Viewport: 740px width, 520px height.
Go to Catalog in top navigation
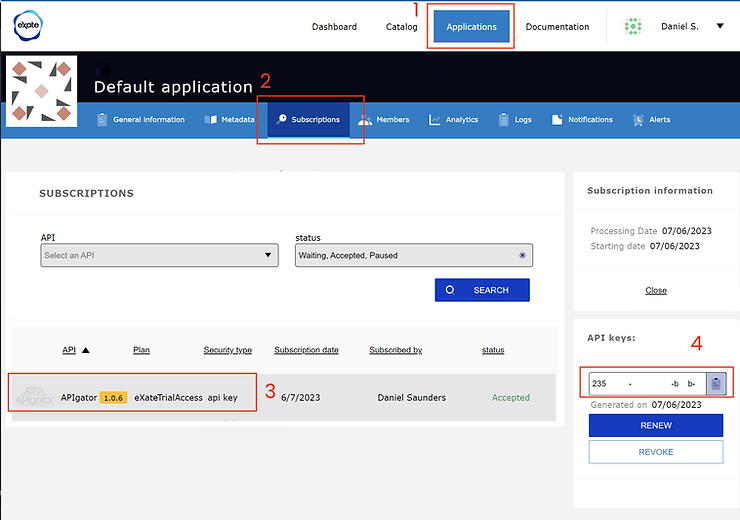[x=401, y=27]
